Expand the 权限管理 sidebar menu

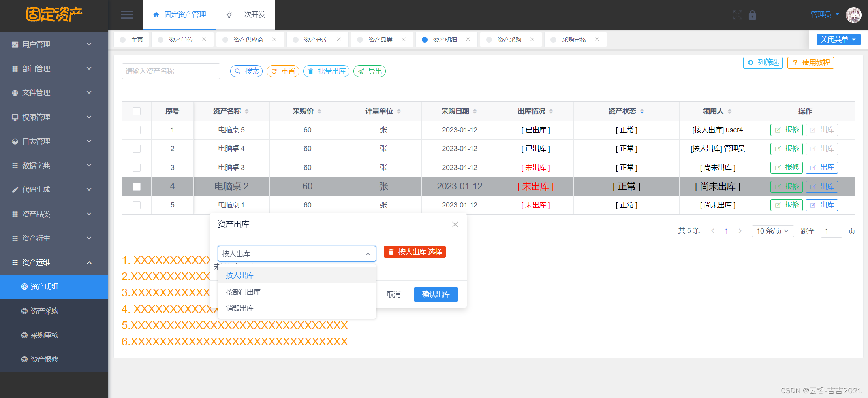pos(54,117)
